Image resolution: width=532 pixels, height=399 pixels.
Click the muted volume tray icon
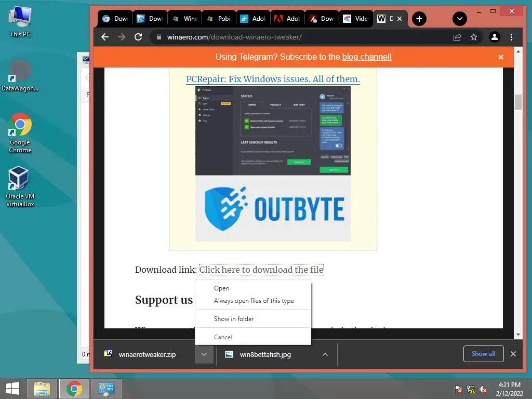click(x=483, y=389)
